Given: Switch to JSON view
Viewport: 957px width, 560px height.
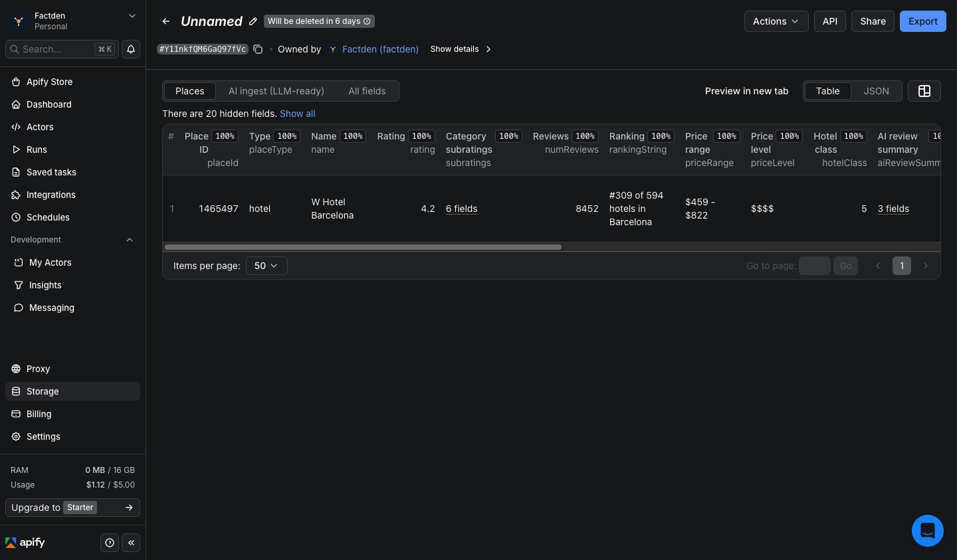Looking at the screenshot, I should [876, 91].
